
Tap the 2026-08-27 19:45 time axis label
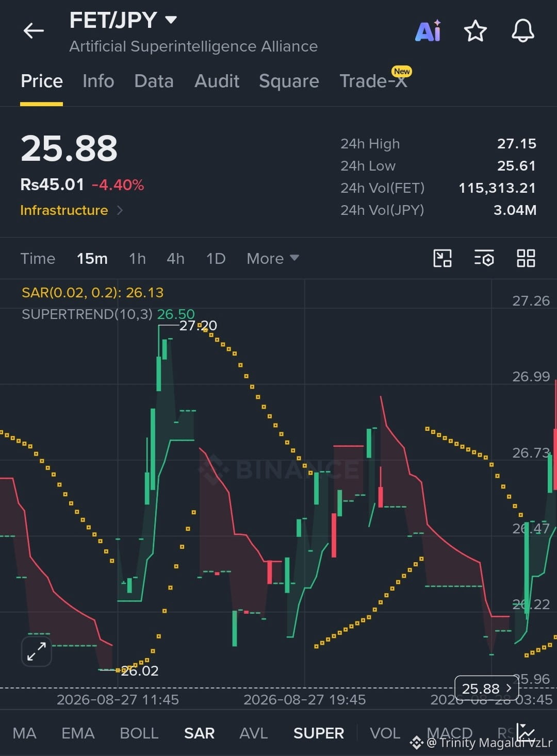(x=304, y=699)
